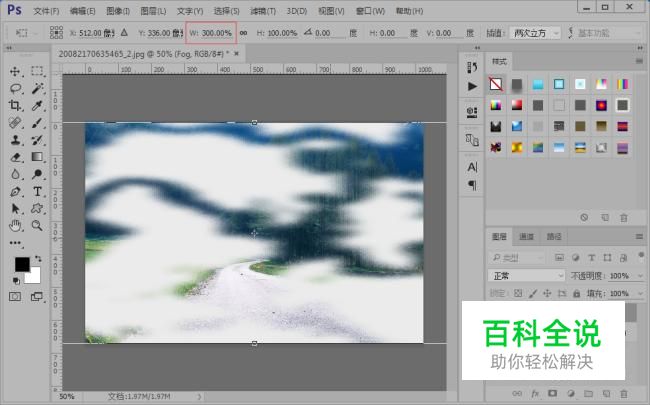Open the 图层(L) menu
Viewport: 650px width, 405px height.
click(x=153, y=11)
